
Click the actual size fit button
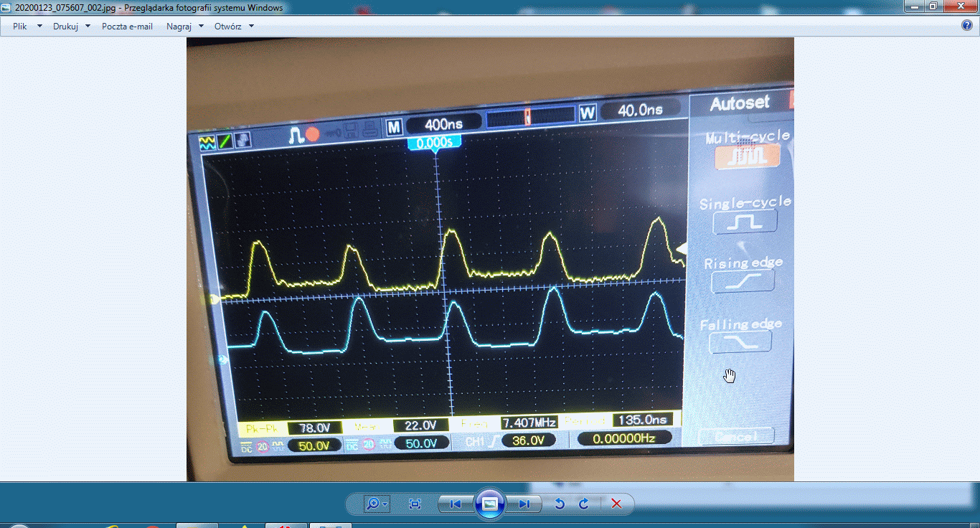415,504
